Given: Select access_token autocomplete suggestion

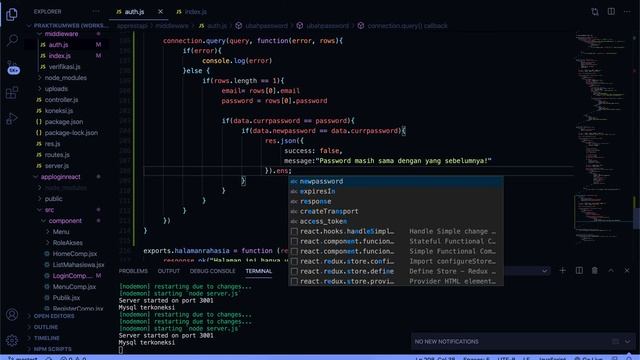Looking at the screenshot, I should point(396,222).
